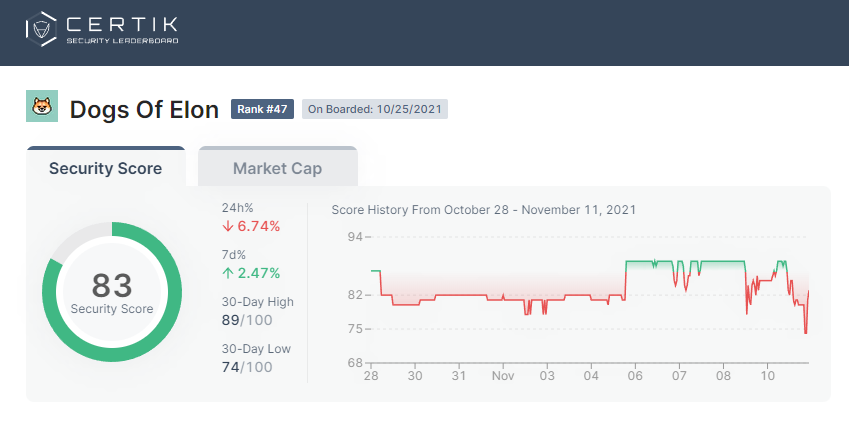The image size is (849, 428).
Task: Click the 7d% 2.47% change value
Action: (258, 273)
